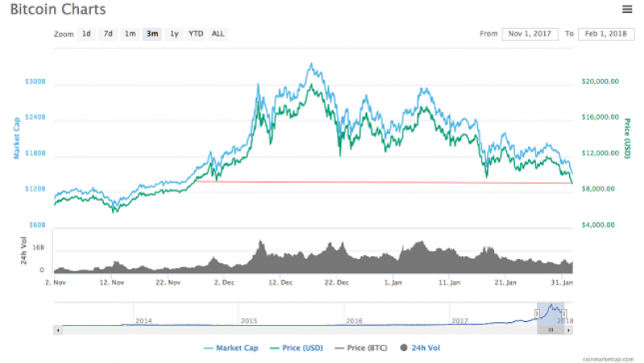The height and width of the screenshot is (363, 644).
Task: Click the 11. Jan date axis label
Action: point(449,283)
